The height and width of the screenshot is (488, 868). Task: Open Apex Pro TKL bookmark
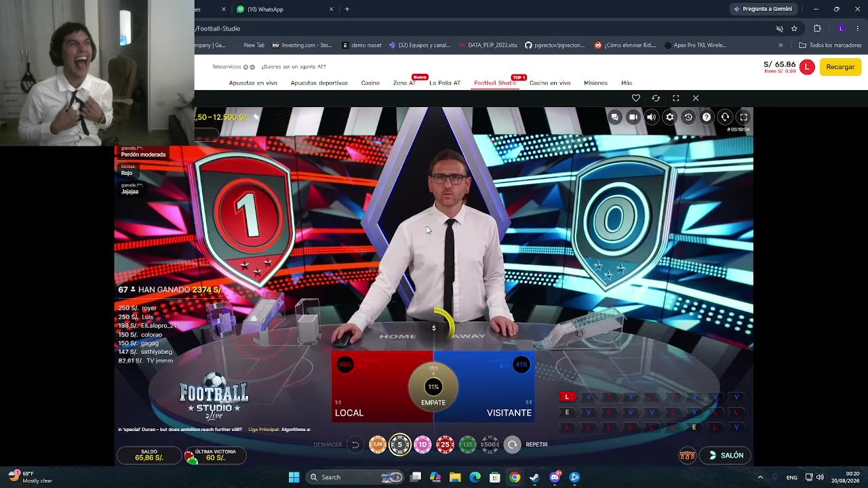[696, 45]
